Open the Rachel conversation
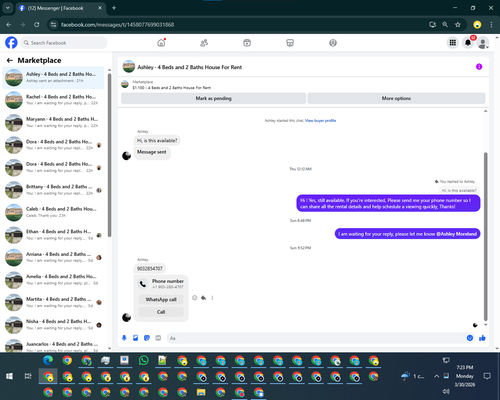 click(x=53, y=100)
